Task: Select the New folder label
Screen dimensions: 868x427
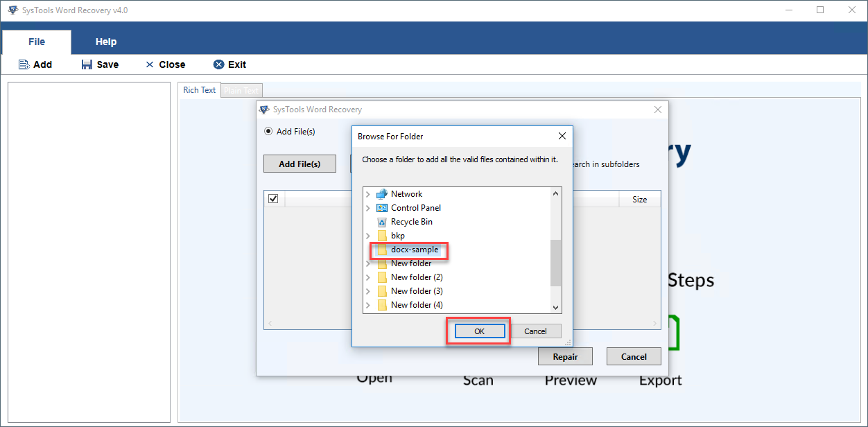Action: point(411,263)
